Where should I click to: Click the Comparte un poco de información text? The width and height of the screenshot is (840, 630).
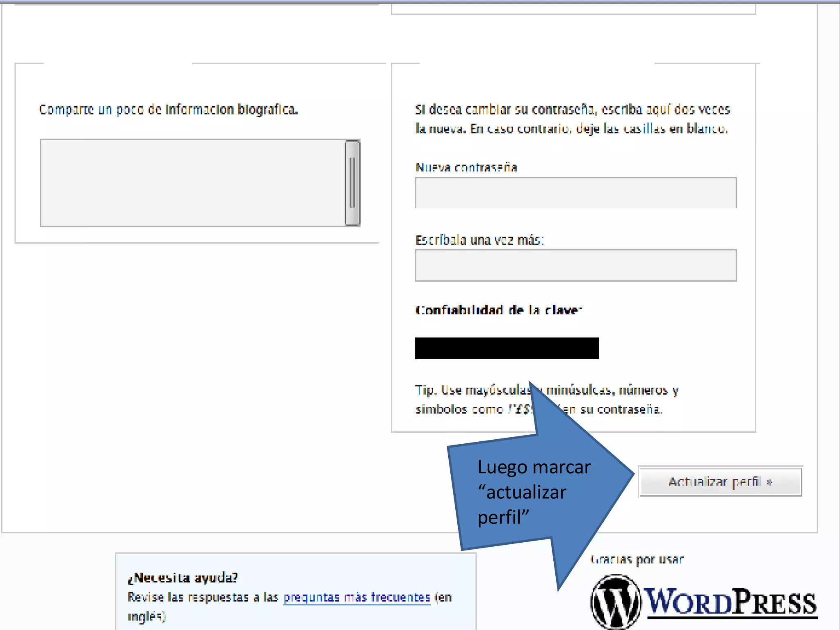pyautogui.click(x=168, y=110)
